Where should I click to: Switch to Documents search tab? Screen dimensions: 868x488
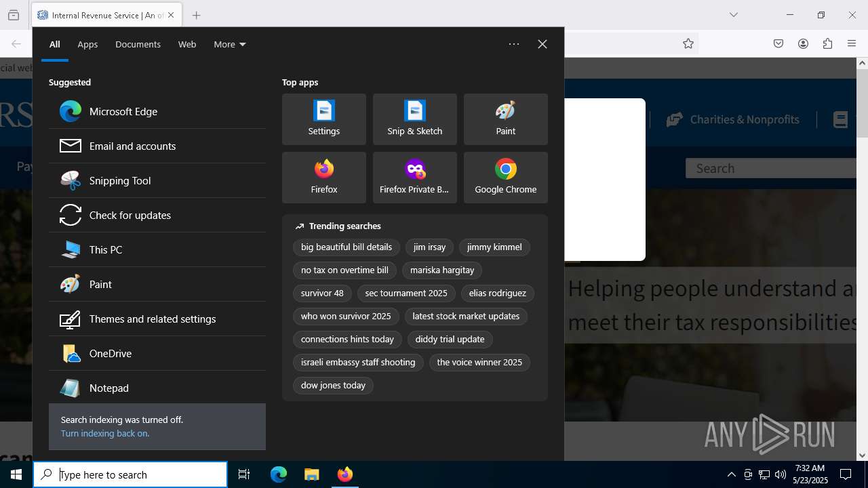pos(138,44)
